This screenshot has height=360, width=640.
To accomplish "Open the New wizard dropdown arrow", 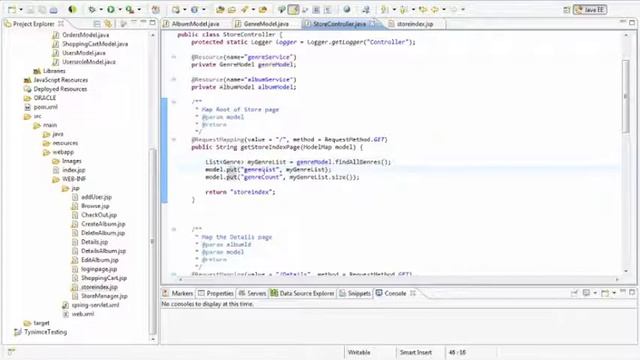I will click(20, 10).
